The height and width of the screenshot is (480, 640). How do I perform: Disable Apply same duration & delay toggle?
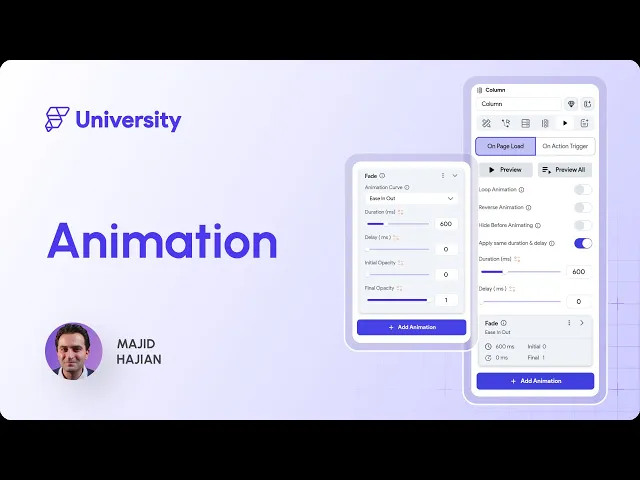coord(583,243)
